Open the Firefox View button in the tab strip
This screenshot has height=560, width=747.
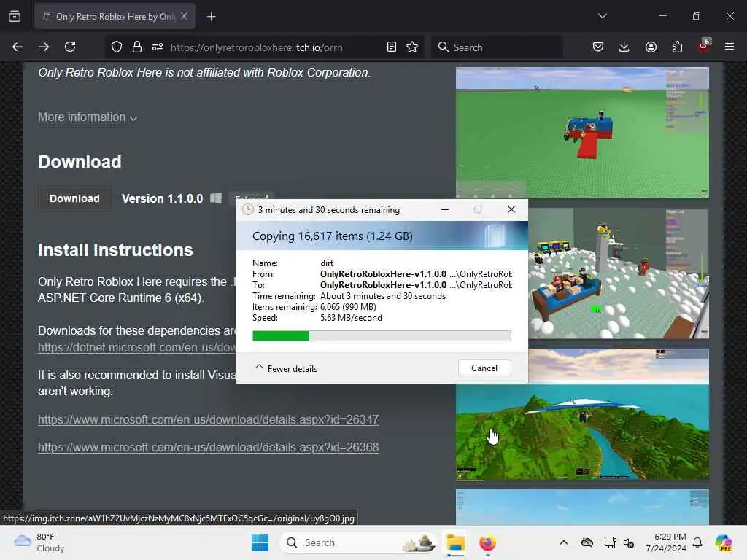(15, 17)
